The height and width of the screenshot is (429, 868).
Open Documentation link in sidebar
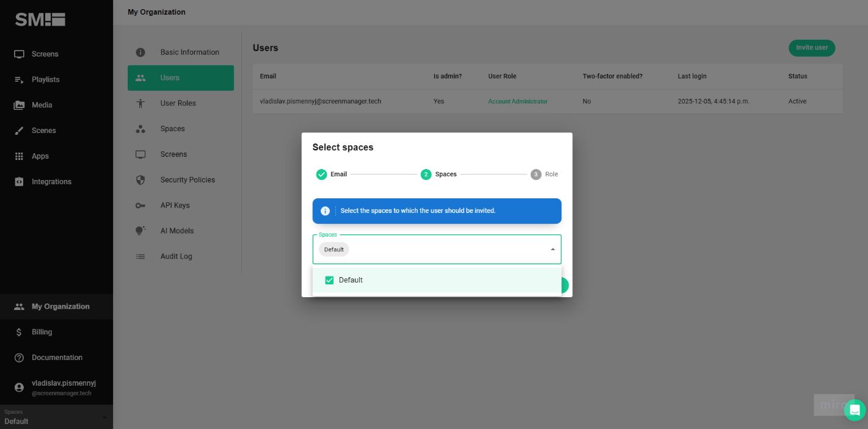(56, 358)
